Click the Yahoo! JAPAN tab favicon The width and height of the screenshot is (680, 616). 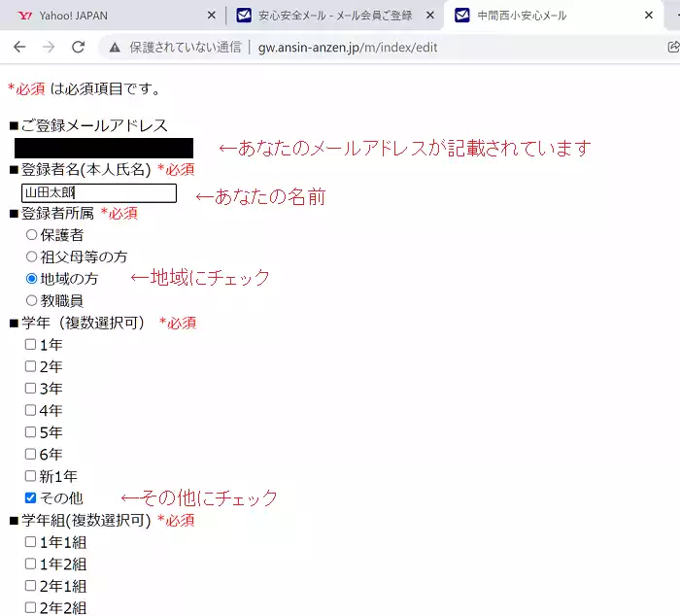coord(24,16)
